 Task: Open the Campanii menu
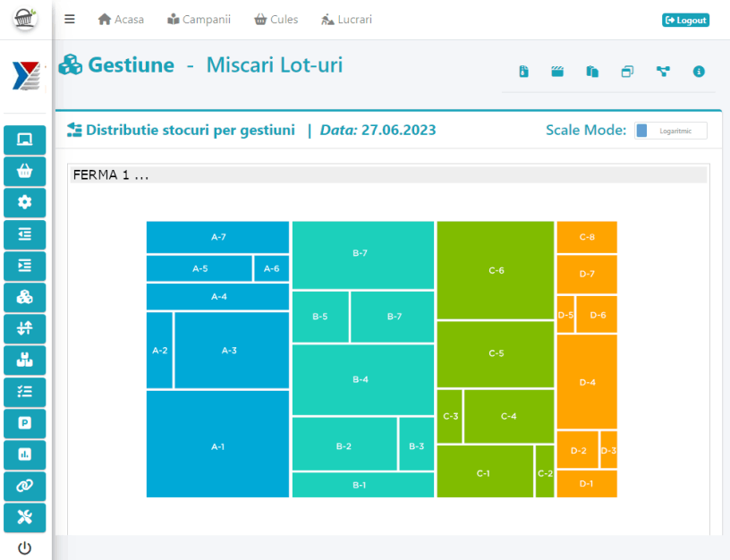[199, 20]
